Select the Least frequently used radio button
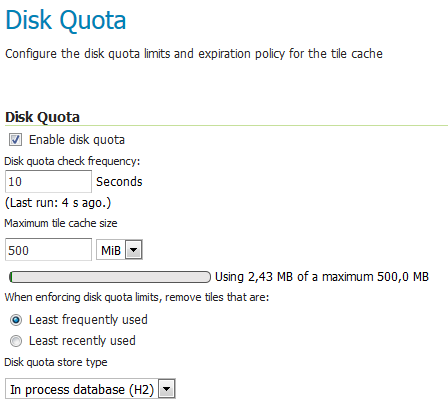This screenshot has width=448, height=409. click(x=16, y=320)
